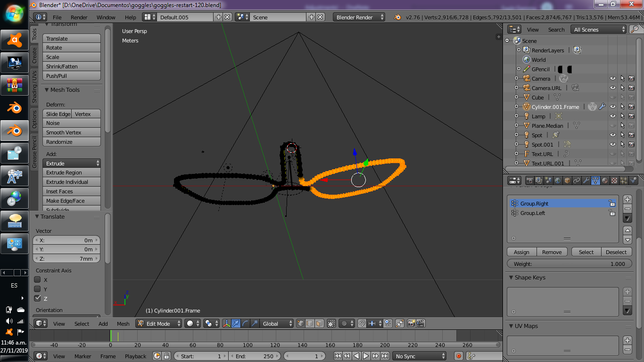Select the translate manipulator arrow icon
The width and height of the screenshot is (644, 362).
[236, 323]
